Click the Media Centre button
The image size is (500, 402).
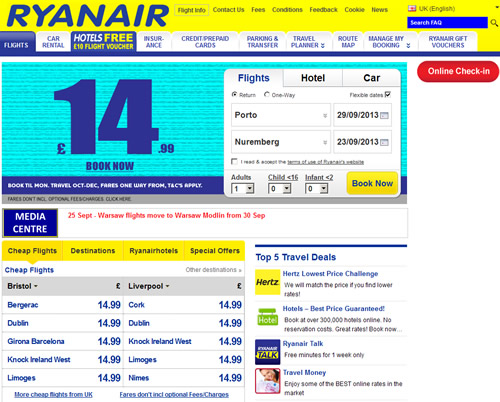[x=30, y=223]
